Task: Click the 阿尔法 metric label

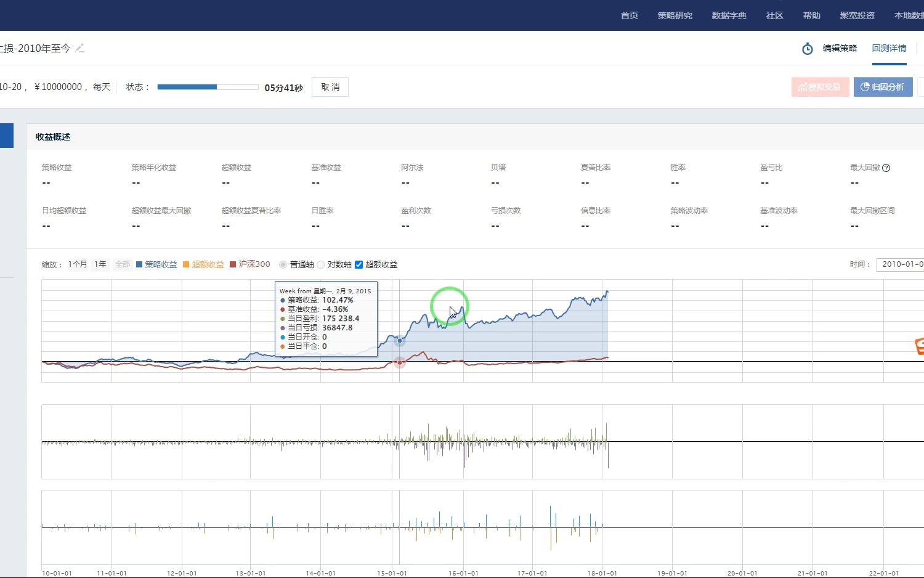Action: (412, 168)
